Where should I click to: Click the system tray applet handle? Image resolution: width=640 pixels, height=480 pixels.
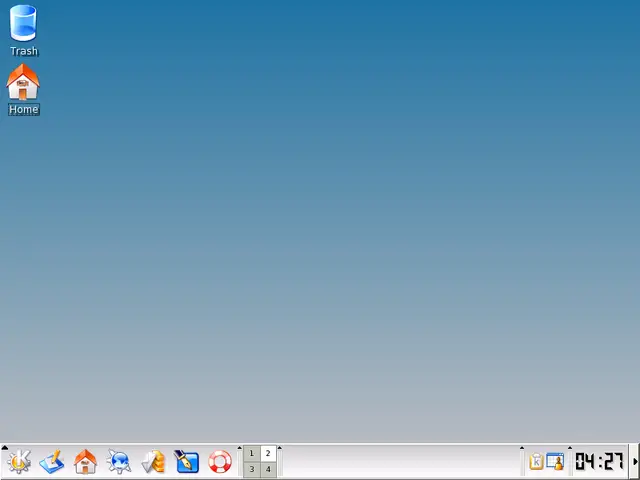(522, 449)
